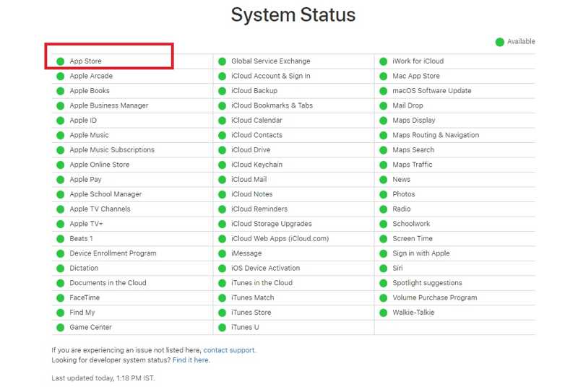
Task: Click the green status dot beside App Store
Action: (61, 61)
